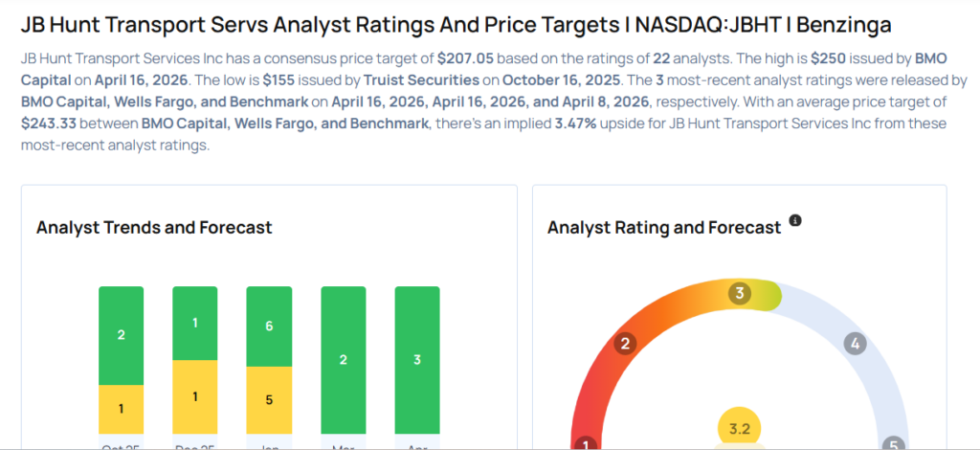Image resolution: width=980 pixels, height=450 pixels.
Task: Click gauge marker number 3
Action: tap(738, 294)
